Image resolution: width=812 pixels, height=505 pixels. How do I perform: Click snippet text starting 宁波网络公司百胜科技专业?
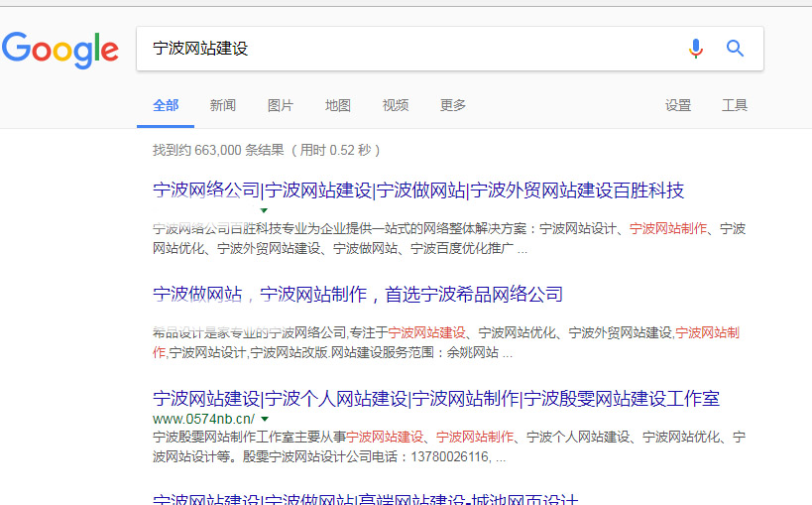pyautogui.click(x=449, y=238)
